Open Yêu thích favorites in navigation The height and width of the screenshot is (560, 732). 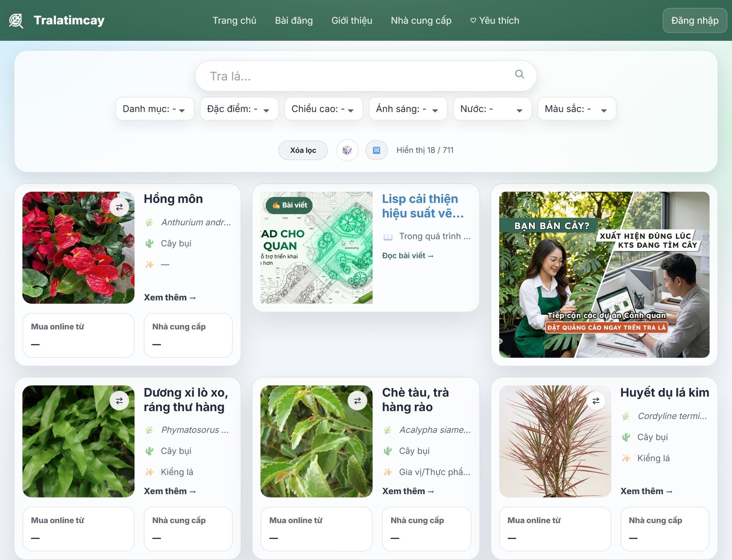tap(495, 21)
